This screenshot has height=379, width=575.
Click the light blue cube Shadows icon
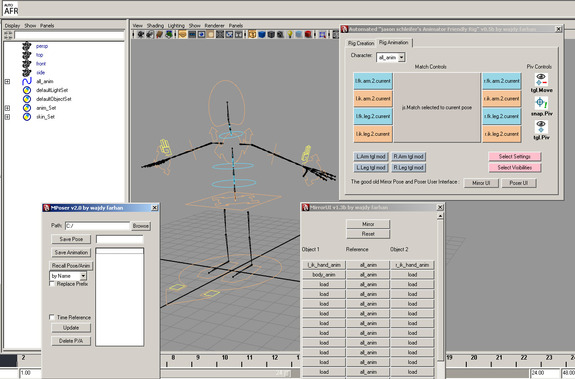(x=299, y=34)
